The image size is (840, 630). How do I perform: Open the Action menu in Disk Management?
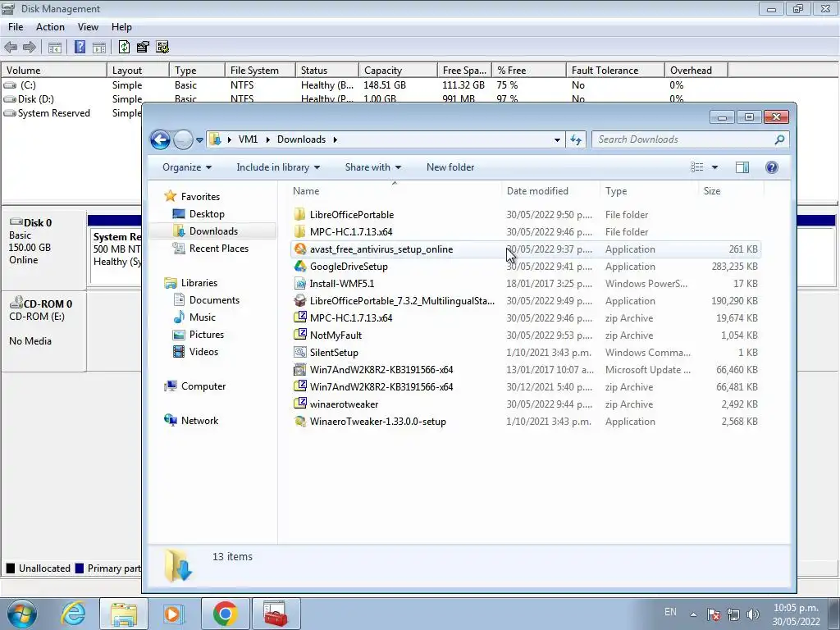(50, 27)
